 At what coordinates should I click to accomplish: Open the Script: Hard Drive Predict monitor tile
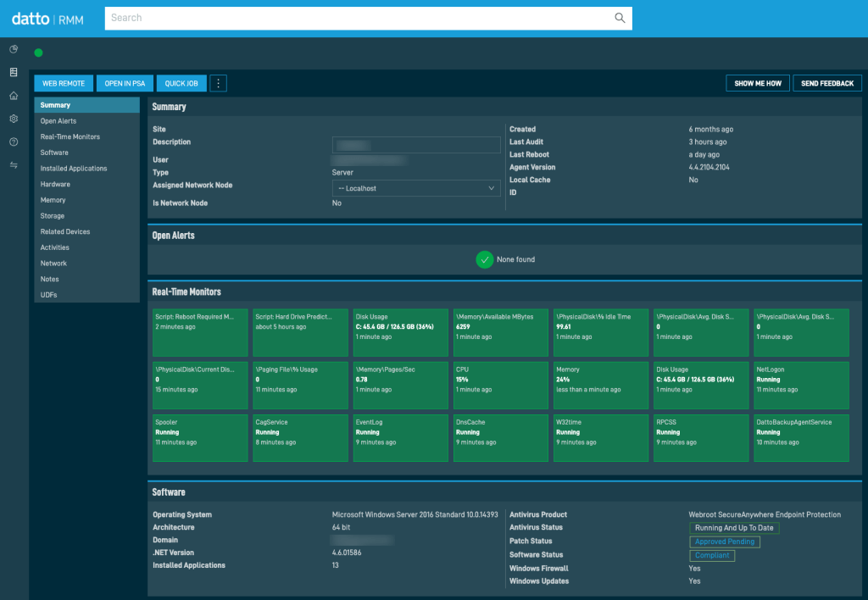coord(300,332)
